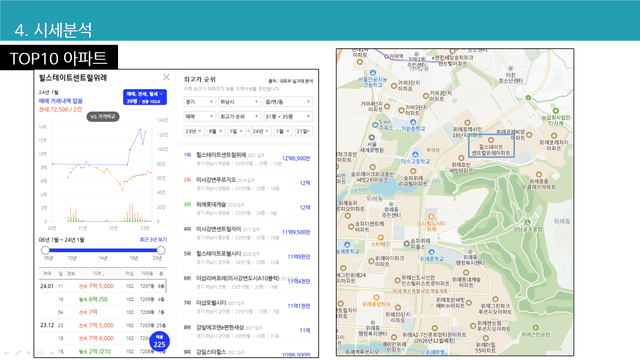Click the 23.12 전세 7억 5,000 transaction row
The width and height of the screenshot is (640, 360).
coord(102,325)
